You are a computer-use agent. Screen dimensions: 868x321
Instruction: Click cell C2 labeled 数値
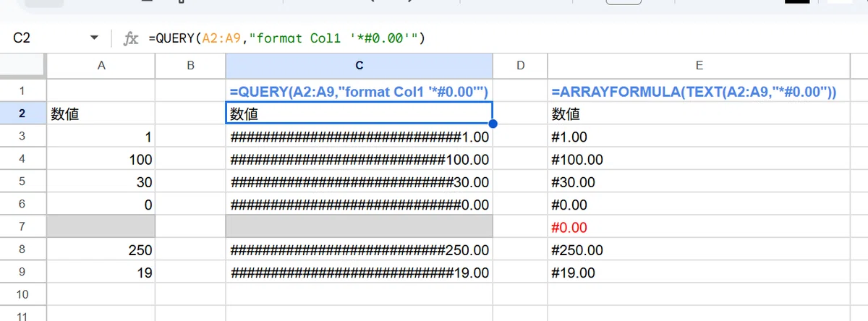pos(359,114)
